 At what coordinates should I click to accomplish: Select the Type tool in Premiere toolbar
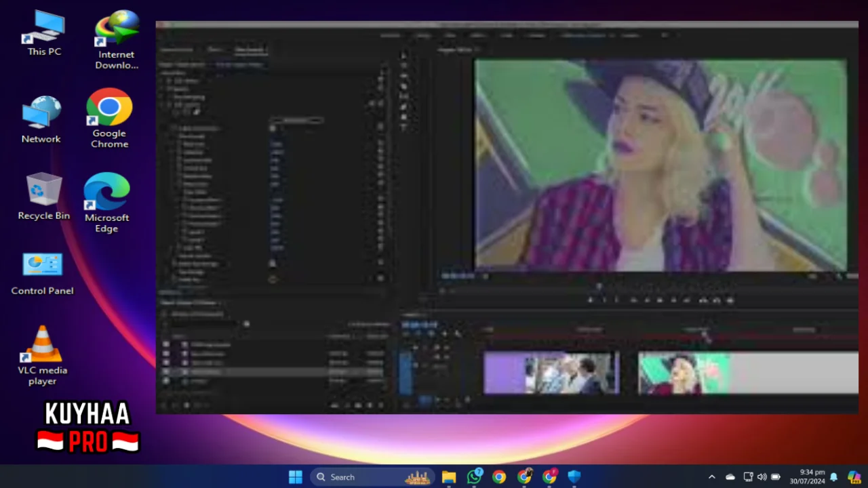[403, 127]
